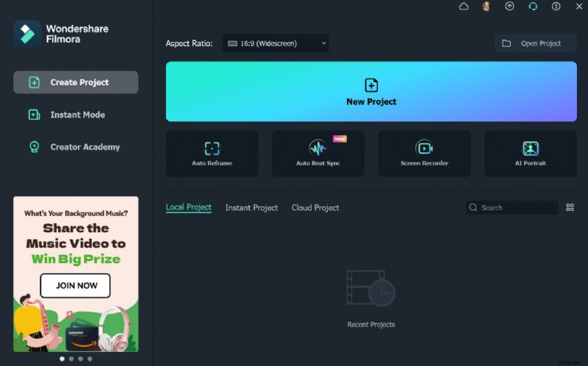588x366 pixels.
Task: Click the music video contest banner image
Action: click(76, 274)
